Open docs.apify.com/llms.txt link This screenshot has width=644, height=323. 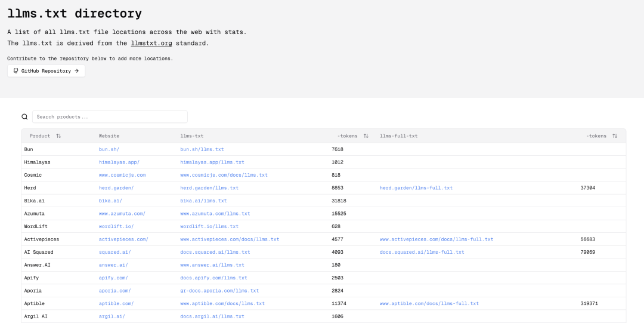(x=213, y=278)
